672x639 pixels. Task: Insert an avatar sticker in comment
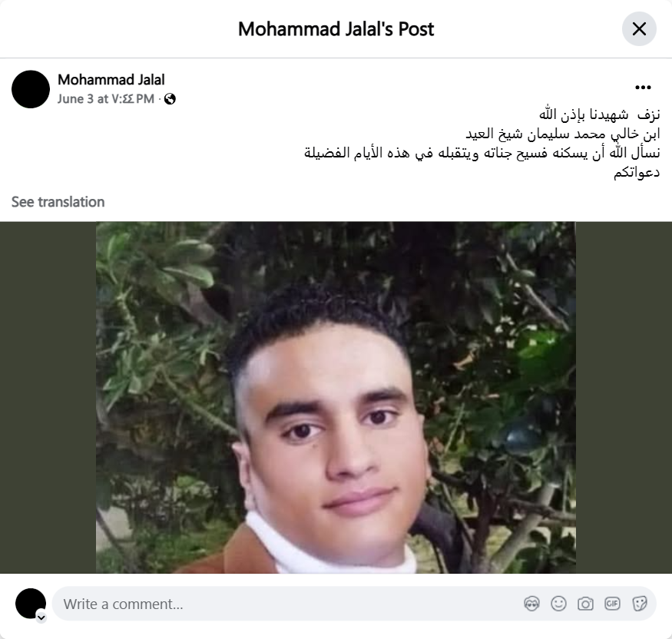point(531,604)
